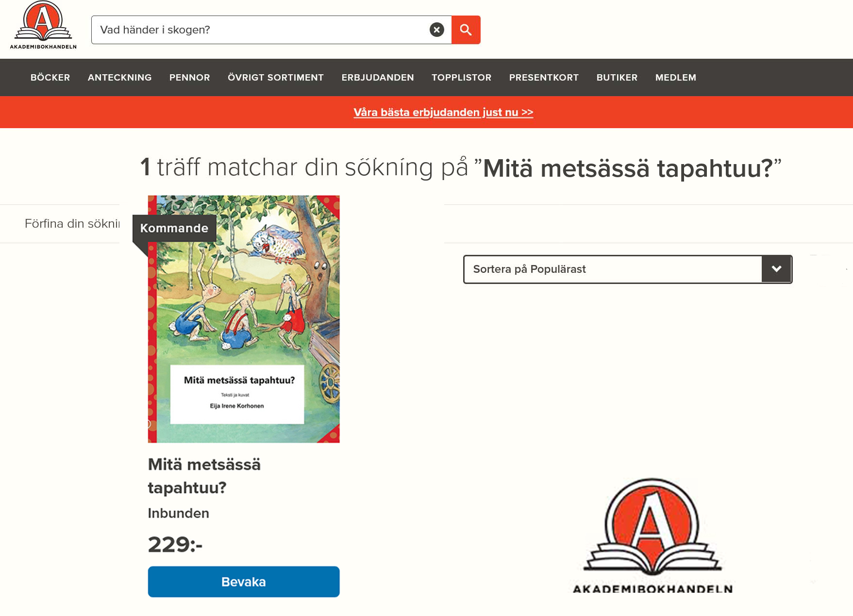Open 'Sortera på Populärast' dropdown
The image size is (853, 616).
click(628, 269)
